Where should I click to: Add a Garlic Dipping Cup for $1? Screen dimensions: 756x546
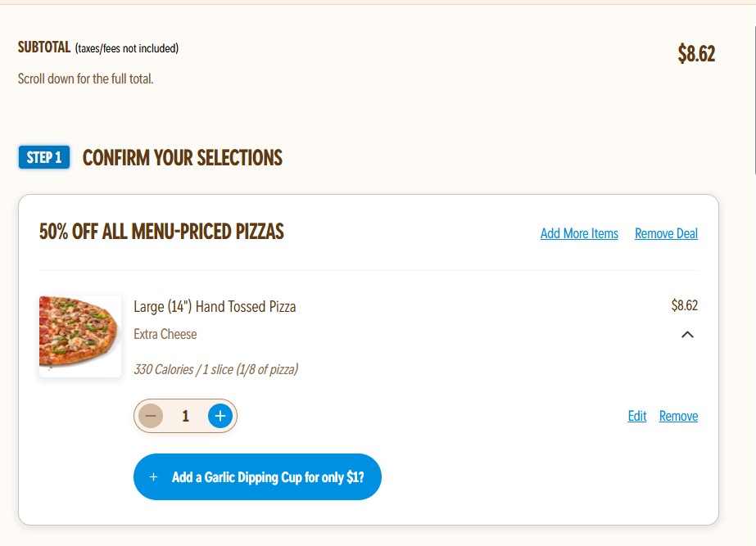click(257, 476)
